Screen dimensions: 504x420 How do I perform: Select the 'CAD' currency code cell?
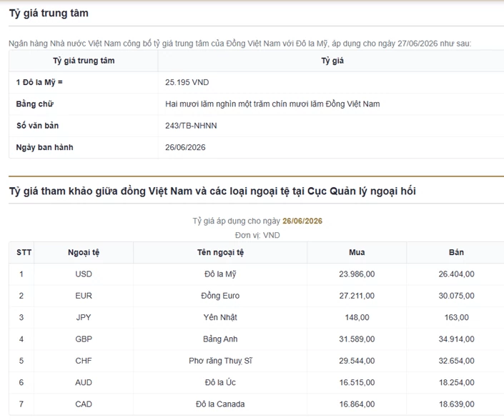click(x=84, y=404)
